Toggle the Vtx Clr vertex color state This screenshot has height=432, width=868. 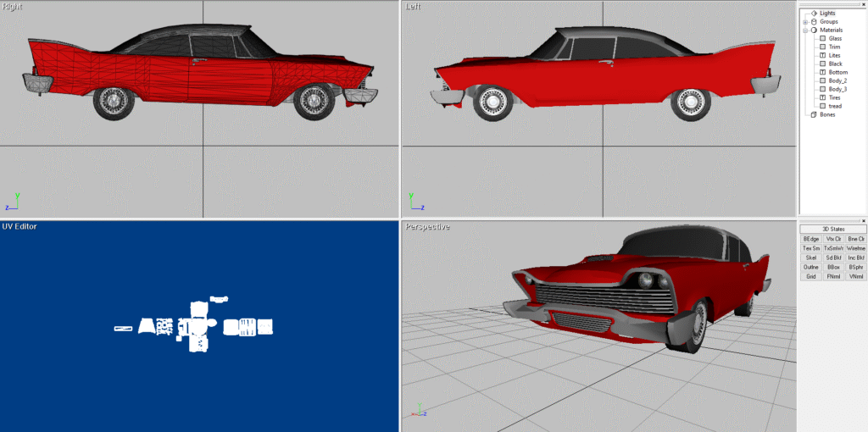pyautogui.click(x=833, y=239)
